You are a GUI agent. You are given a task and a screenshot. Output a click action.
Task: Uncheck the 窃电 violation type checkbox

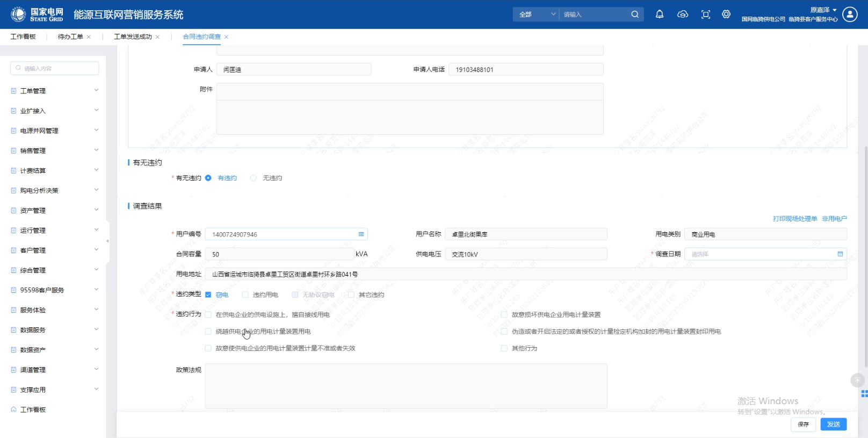coord(208,295)
